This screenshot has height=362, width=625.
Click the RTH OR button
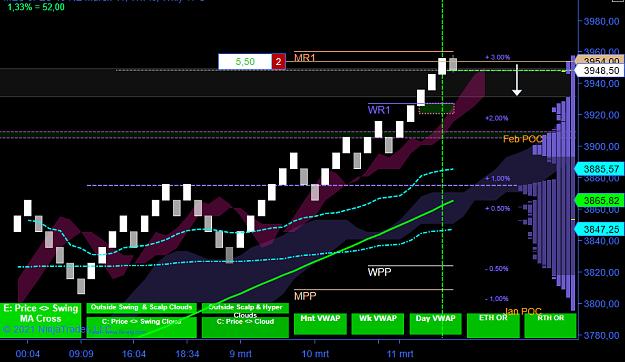pyautogui.click(x=550, y=325)
